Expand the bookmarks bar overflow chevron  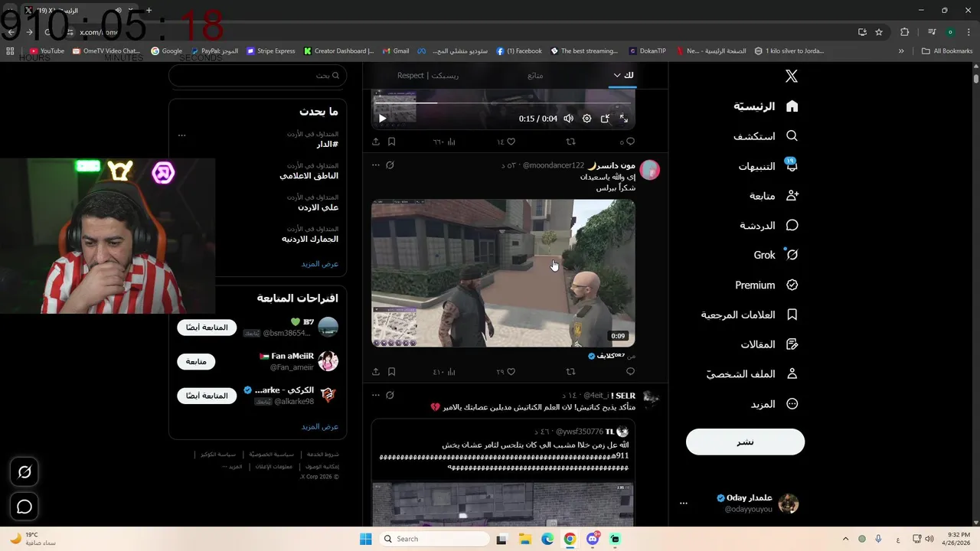point(901,51)
